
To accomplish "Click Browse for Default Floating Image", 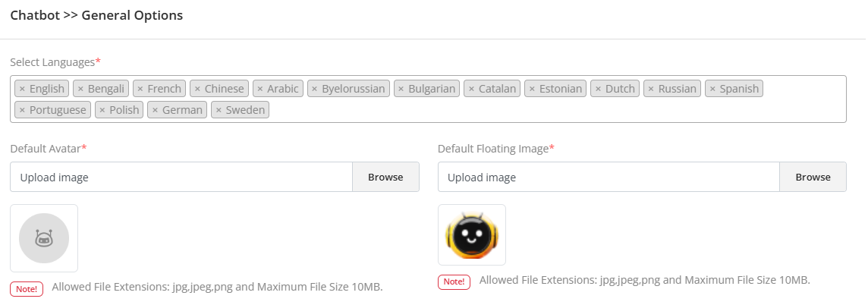I will [x=813, y=177].
